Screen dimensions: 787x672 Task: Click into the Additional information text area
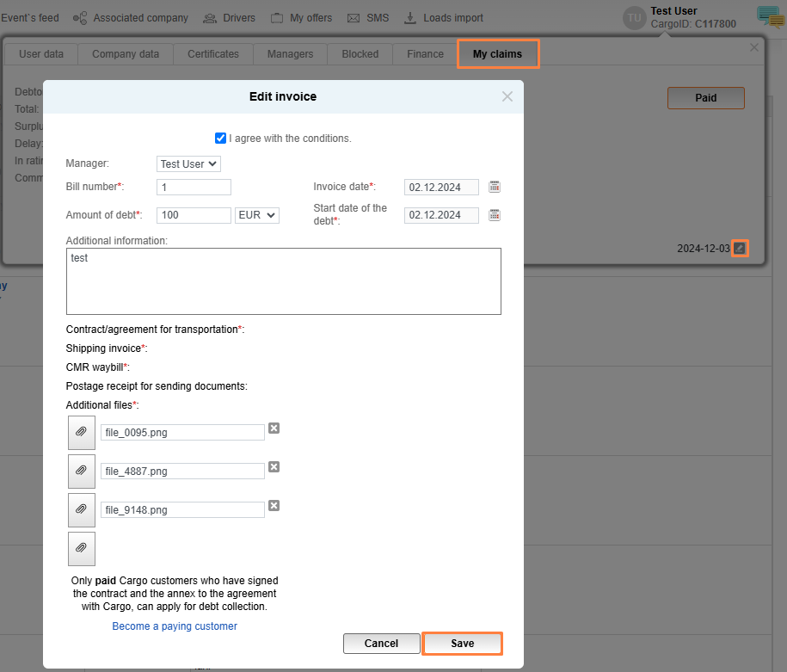283,281
